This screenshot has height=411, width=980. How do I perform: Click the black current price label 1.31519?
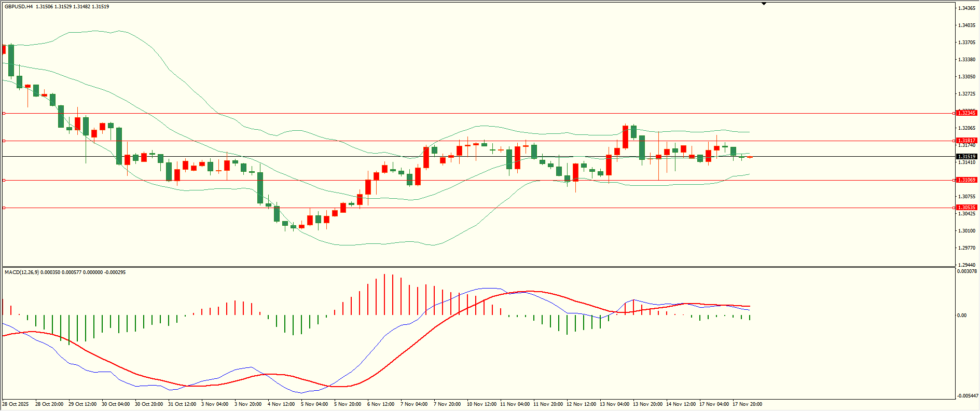click(x=967, y=157)
